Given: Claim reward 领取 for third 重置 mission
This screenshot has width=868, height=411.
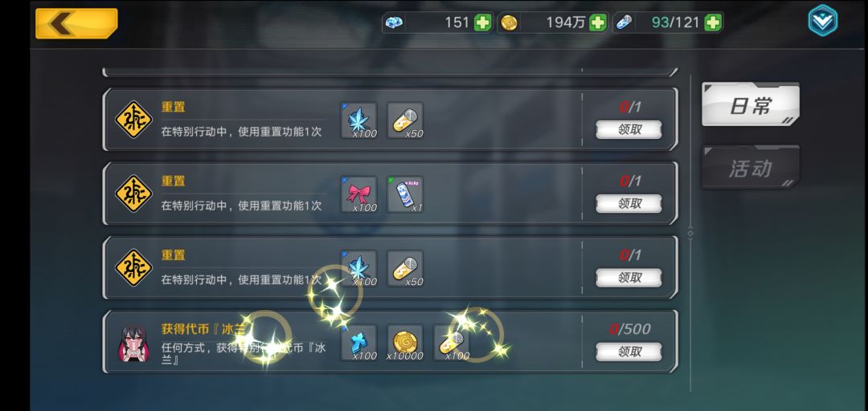Looking at the screenshot, I should point(628,278).
